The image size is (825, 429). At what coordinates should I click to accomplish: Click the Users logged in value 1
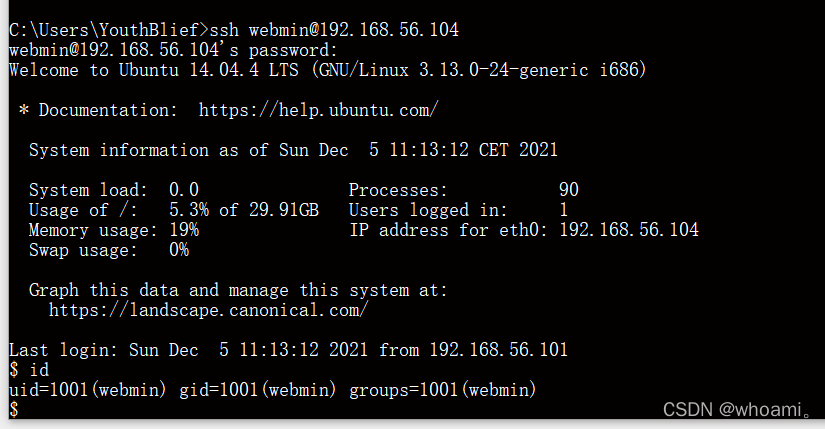[x=564, y=210]
